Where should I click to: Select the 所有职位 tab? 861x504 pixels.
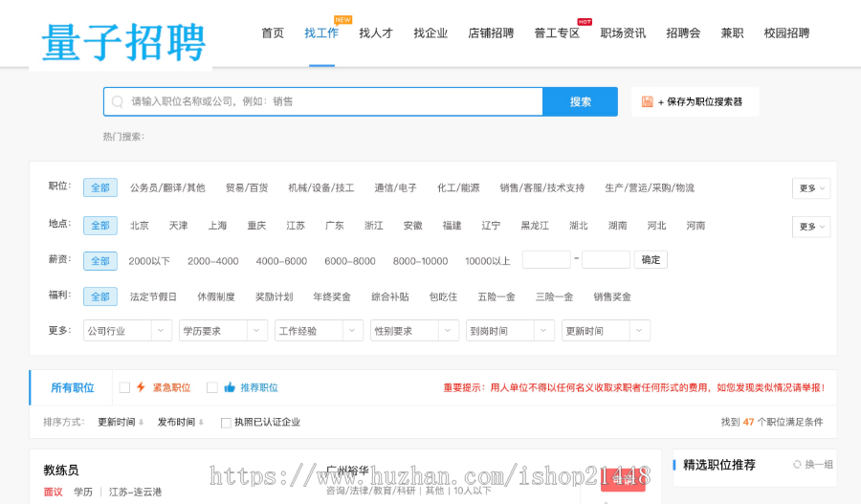(72, 387)
